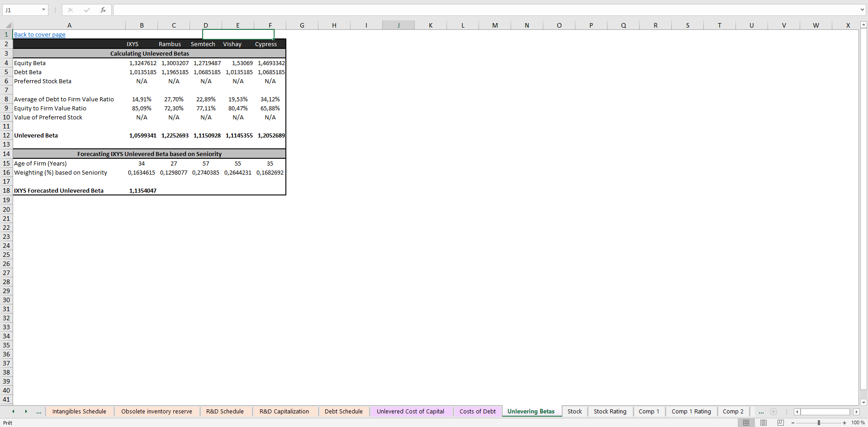Click the Select All corner triangle
Viewport: 868px width, 427px height.
(8, 25)
